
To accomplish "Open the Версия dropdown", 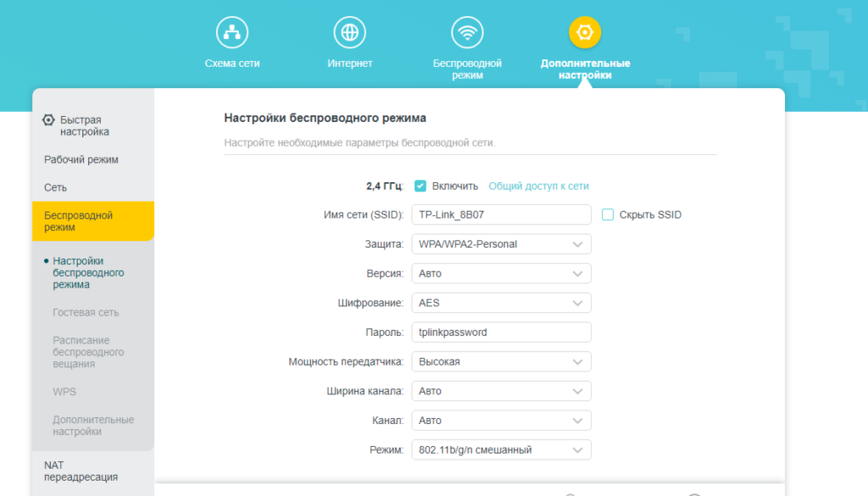I will point(501,274).
